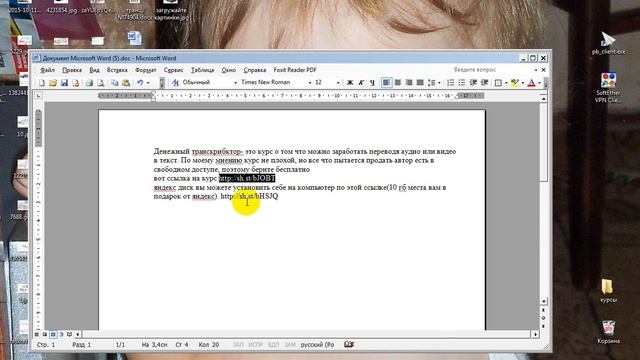640x360 pixels.
Task: Create a new blank document icon
Action: pyautogui.click(x=42, y=83)
